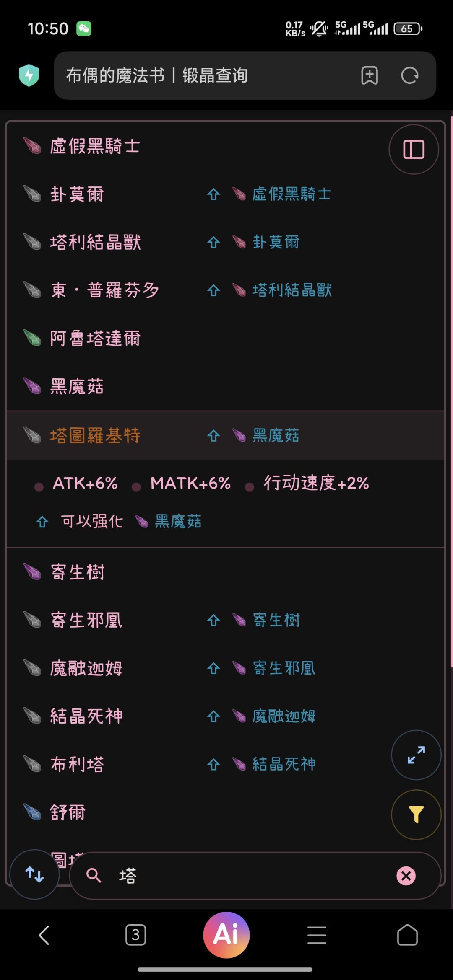453x980 pixels.
Task: Toggle the sidebar panel layout button
Action: coord(414,150)
